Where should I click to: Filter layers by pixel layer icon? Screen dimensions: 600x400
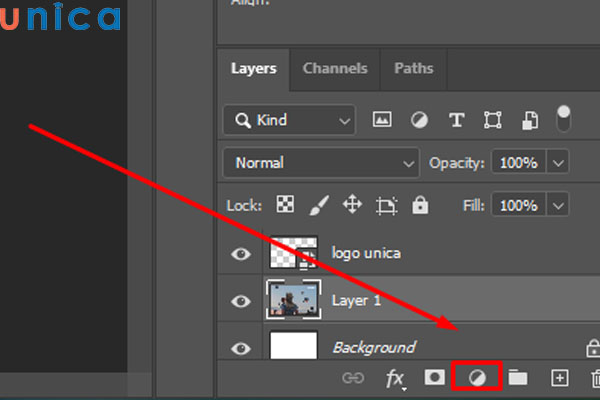pyautogui.click(x=382, y=119)
